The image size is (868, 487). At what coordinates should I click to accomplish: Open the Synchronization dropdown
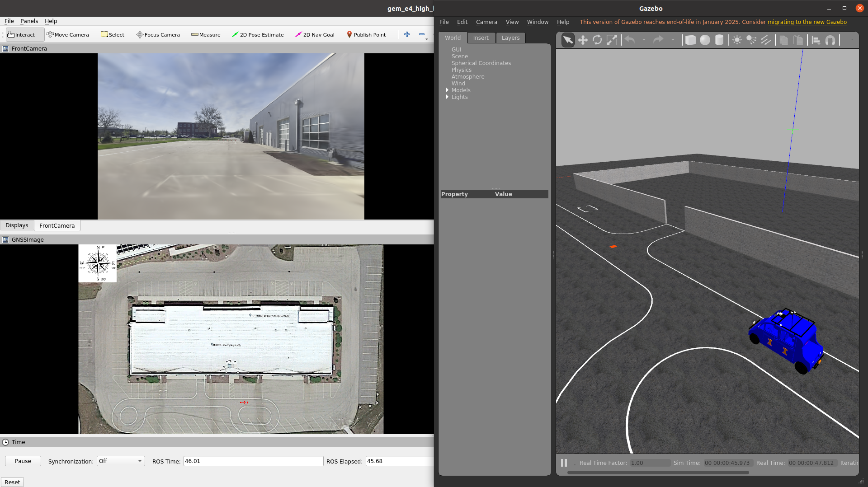tap(121, 461)
